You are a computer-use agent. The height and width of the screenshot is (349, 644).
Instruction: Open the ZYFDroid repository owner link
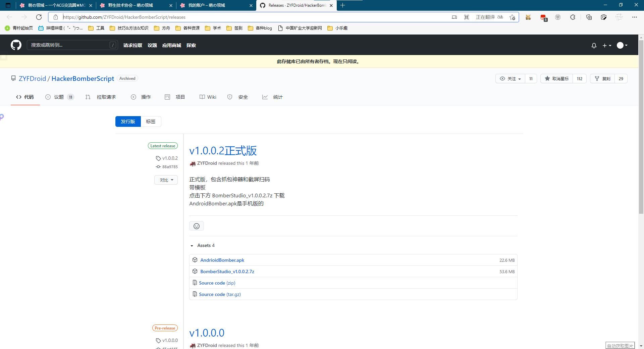(x=32, y=78)
